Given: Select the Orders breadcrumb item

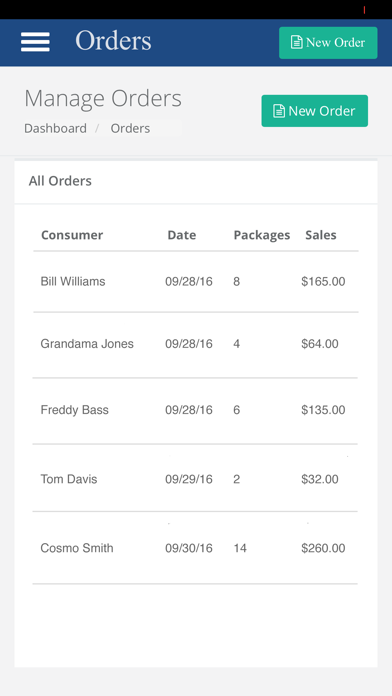Looking at the screenshot, I should [130, 128].
